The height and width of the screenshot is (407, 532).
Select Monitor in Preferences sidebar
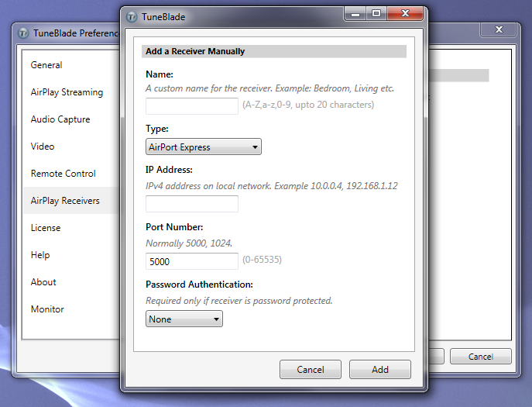click(x=71, y=309)
